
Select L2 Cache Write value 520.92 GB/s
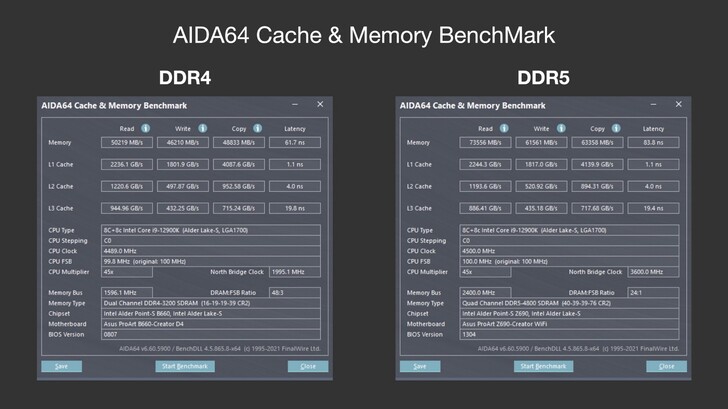tap(541, 186)
